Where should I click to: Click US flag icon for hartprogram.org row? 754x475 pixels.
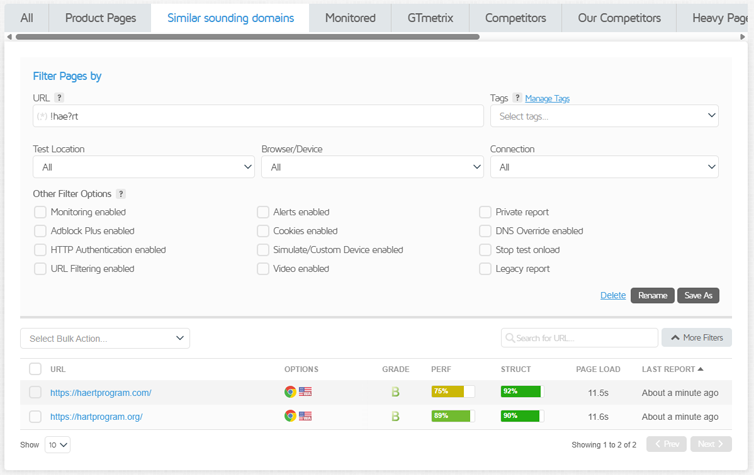pyautogui.click(x=305, y=416)
